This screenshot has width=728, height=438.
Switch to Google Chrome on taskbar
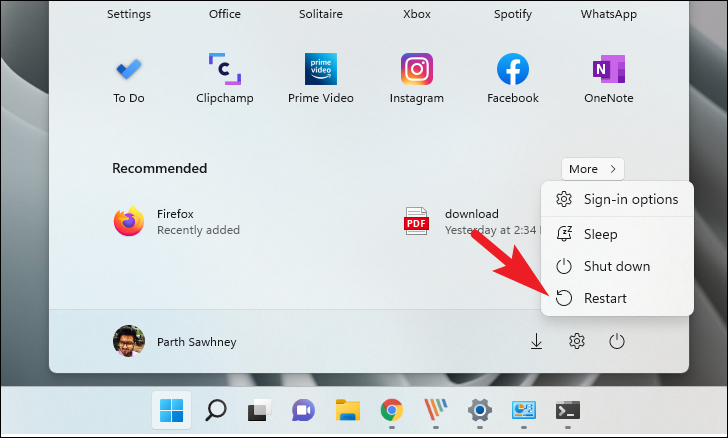(392, 410)
